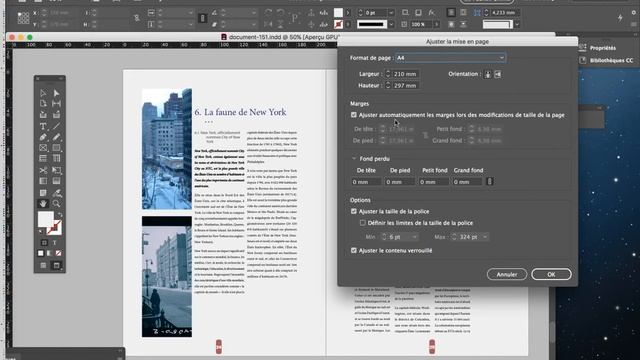Select the Rectangle shape tool
Image resolution: width=640 pixels, height=360 pixels.
pyautogui.click(x=56, y=148)
